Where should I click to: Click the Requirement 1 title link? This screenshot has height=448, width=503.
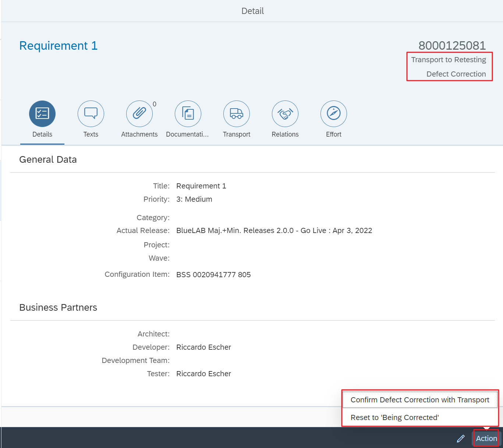pyautogui.click(x=58, y=46)
